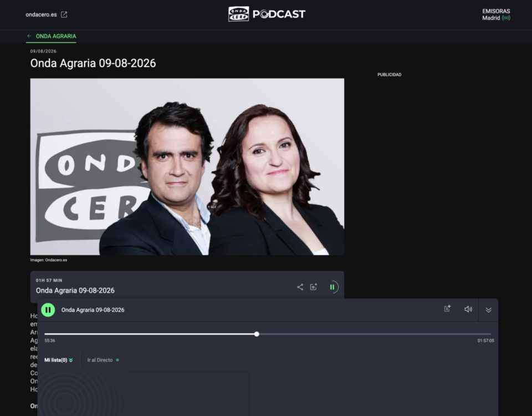Expand the Mi lista(0) queue
This screenshot has width=532, height=416.
[59, 360]
